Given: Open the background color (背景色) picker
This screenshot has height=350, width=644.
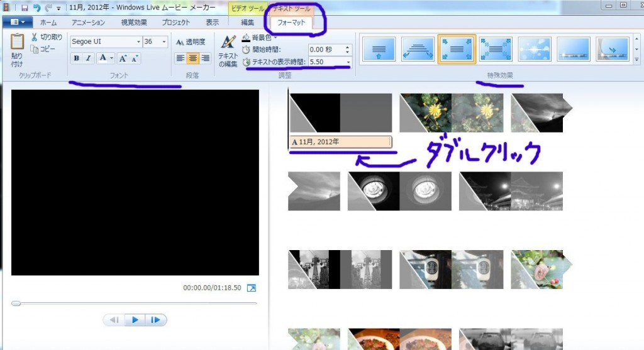Looking at the screenshot, I should click(x=258, y=38).
